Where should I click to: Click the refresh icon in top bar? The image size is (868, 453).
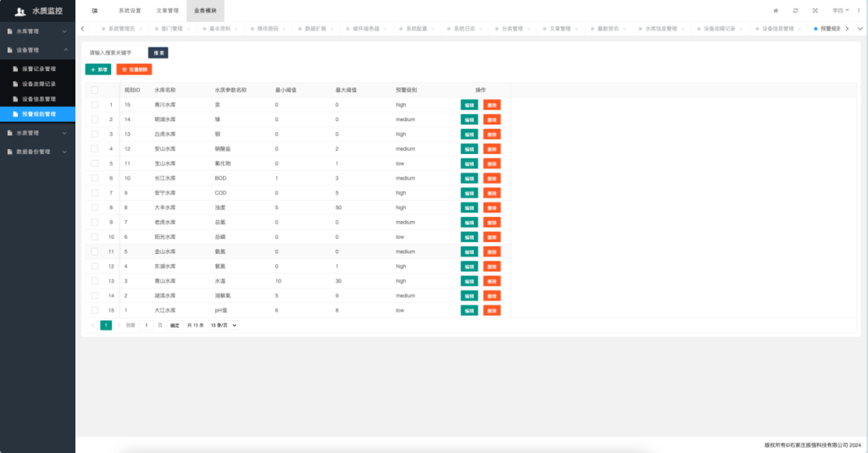[x=795, y=11]
